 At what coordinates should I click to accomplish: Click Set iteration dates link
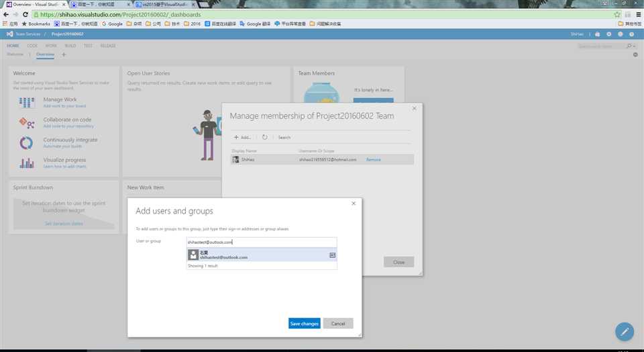click(64, 224)
